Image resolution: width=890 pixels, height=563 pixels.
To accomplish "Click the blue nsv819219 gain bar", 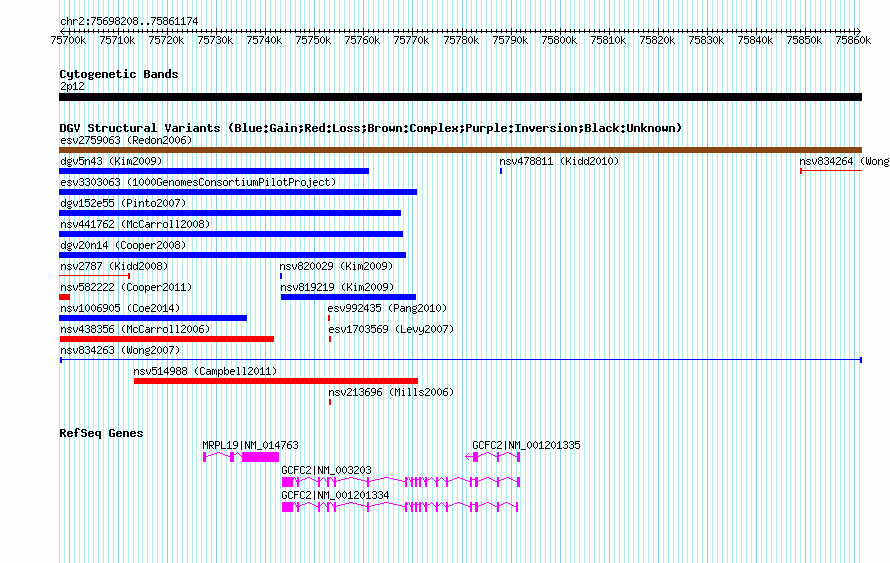I will (x=349, y=297).
